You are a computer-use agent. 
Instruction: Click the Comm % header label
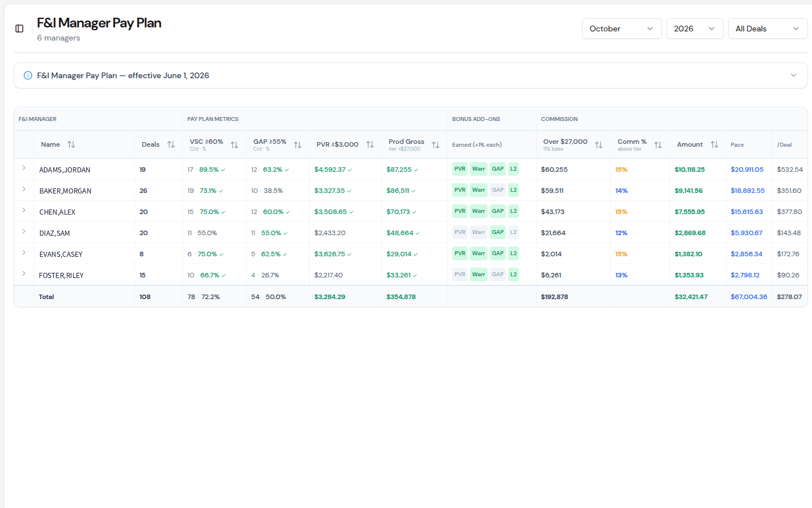pos(632,142)
